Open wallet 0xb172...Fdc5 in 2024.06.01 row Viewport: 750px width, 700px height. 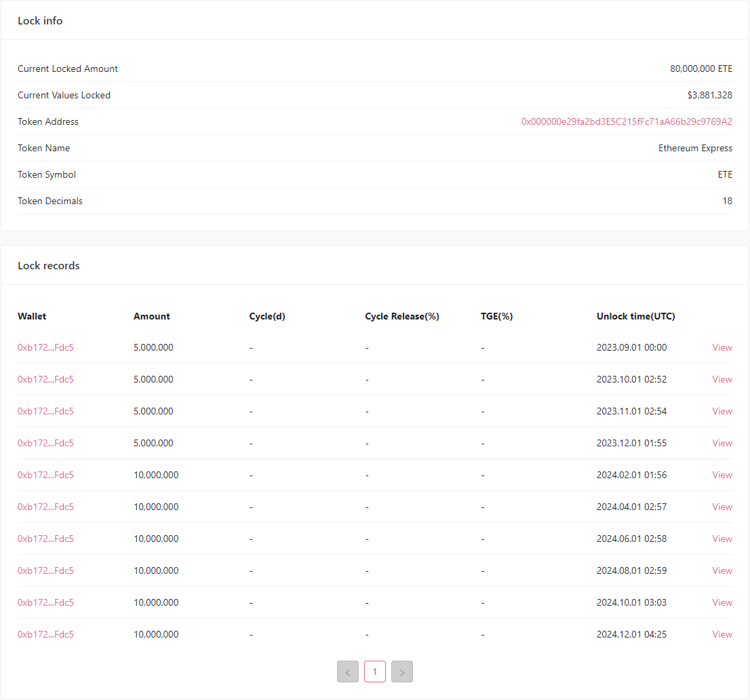point(46,539)
